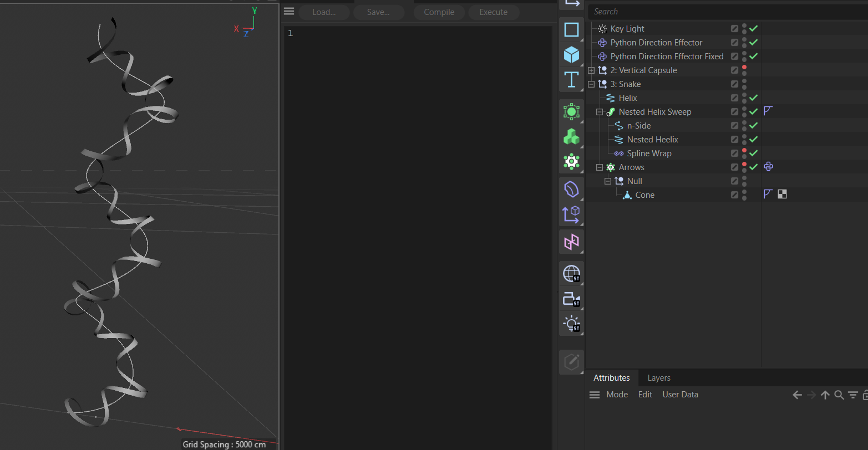868x450 pixels.
Task: Select the n-Side object row
Action: click(x=639, y=126)
